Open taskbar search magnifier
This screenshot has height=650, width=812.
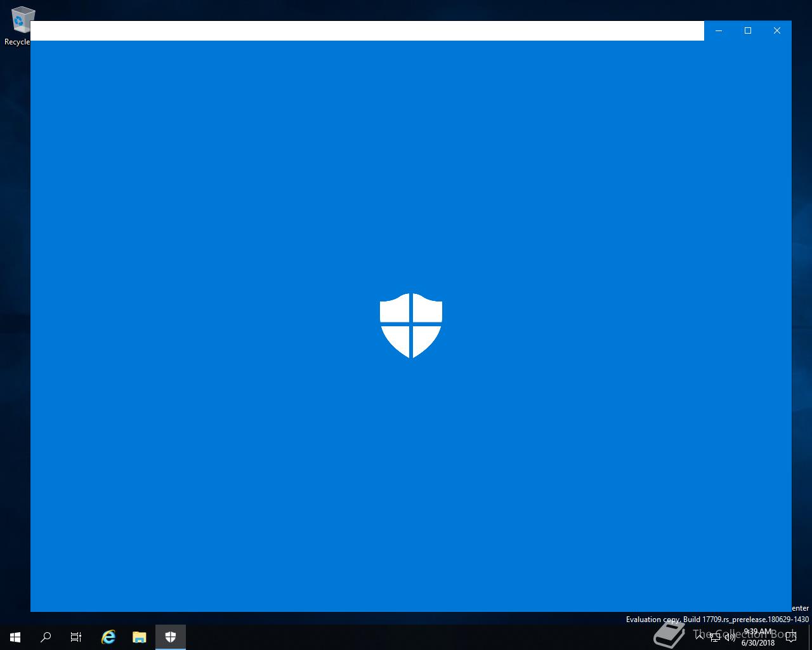click(x=46, y=637)
